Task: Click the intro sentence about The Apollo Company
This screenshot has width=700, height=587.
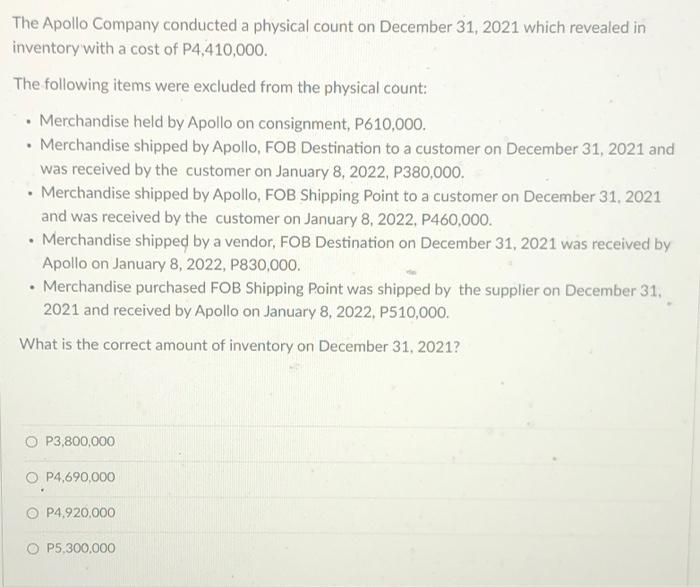Action: point(329,37)
